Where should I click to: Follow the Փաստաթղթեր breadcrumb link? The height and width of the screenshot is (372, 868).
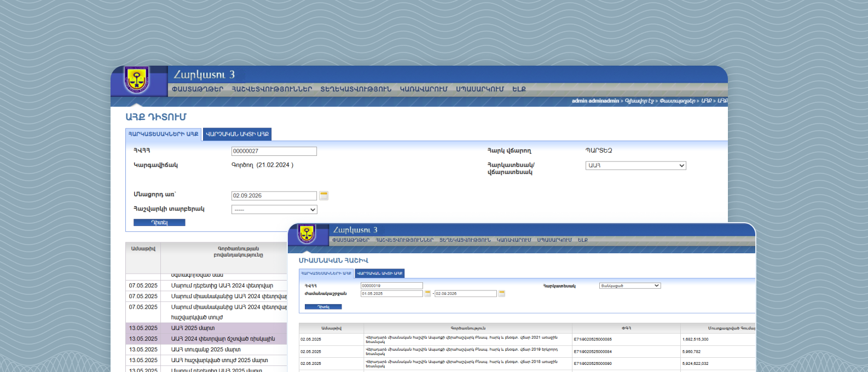coord(678,101)
